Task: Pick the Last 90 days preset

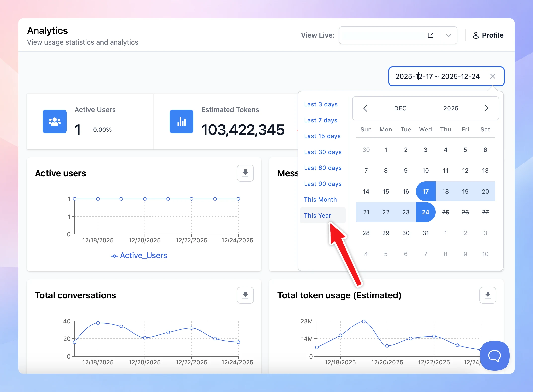Action: point(323,184)
